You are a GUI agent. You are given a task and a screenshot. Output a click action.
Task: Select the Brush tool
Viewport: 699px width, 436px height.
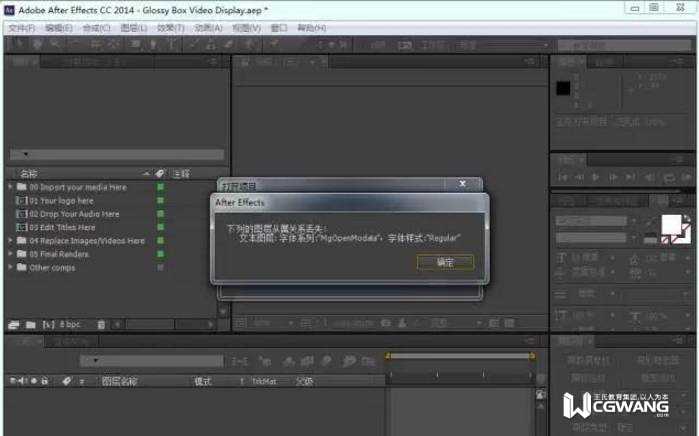193,44
